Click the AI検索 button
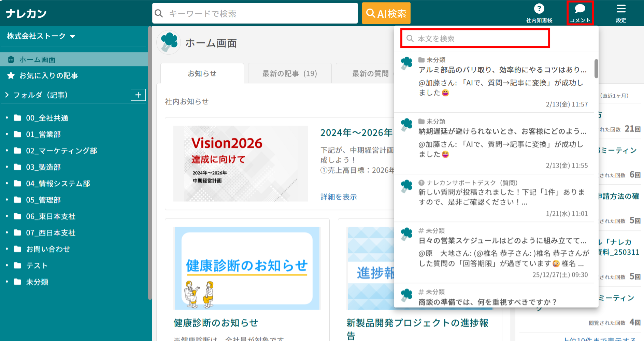 pyautogui.click(x=386, y=13)
